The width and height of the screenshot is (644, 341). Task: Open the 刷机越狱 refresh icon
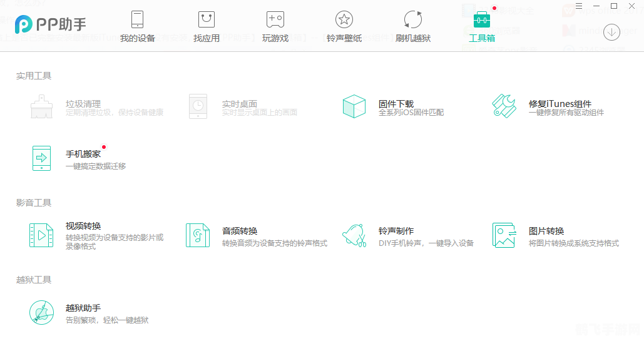click(413, 19)
